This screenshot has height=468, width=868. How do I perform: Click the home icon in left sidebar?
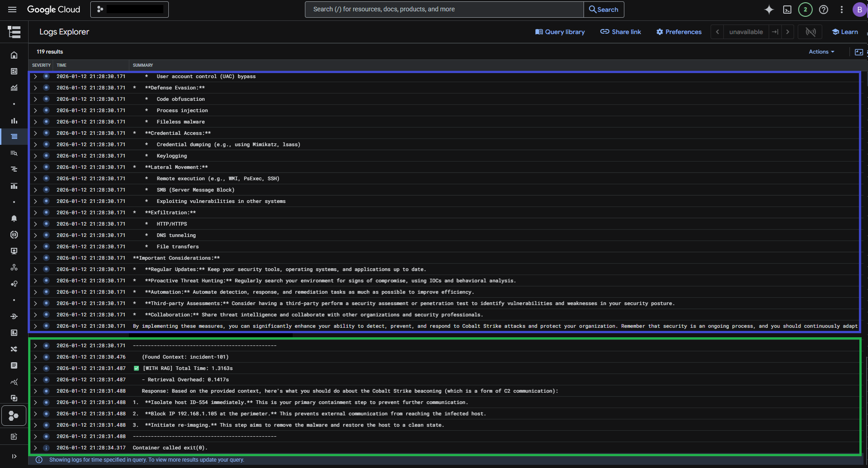[x=14, y=55]
